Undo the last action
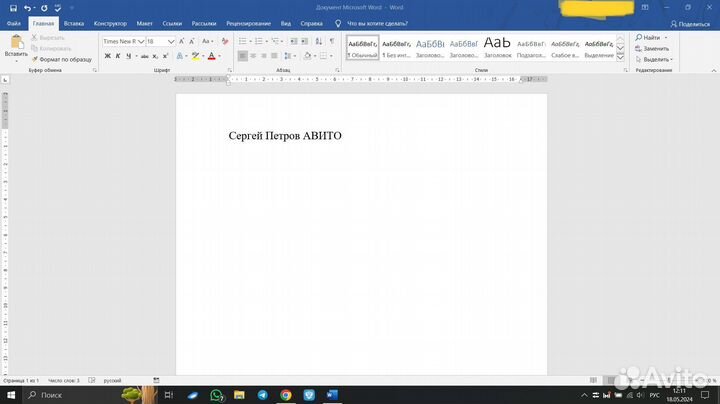 point(28,8)
